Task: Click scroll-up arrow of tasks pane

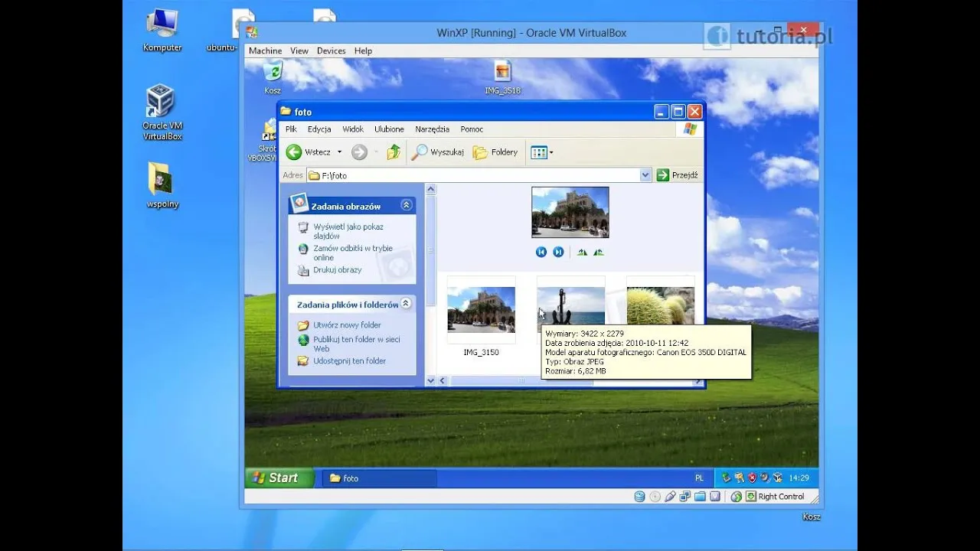Action: coord(430,189)
